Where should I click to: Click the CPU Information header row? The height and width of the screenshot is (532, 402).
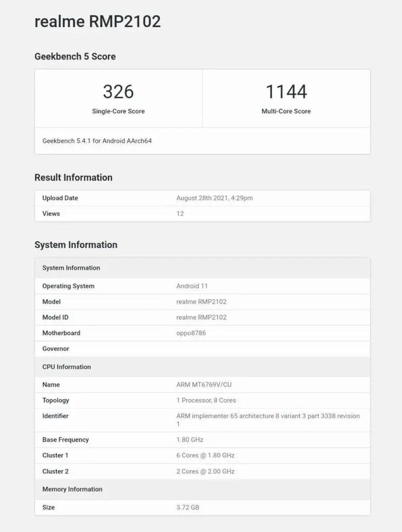[203, 367]
